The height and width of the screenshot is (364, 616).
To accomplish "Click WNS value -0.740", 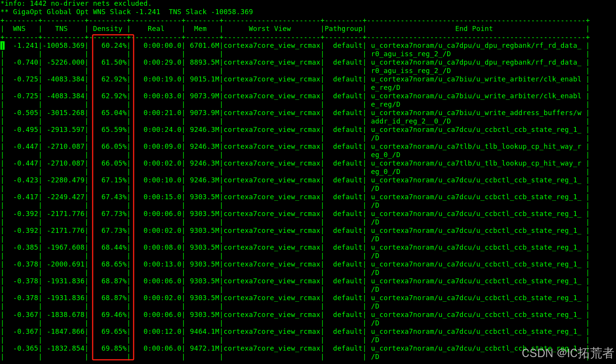I will (x=26, y=62).
